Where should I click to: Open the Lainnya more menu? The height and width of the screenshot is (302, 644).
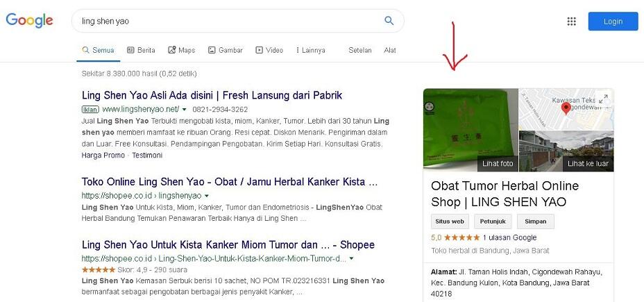(x=310, y=50)
